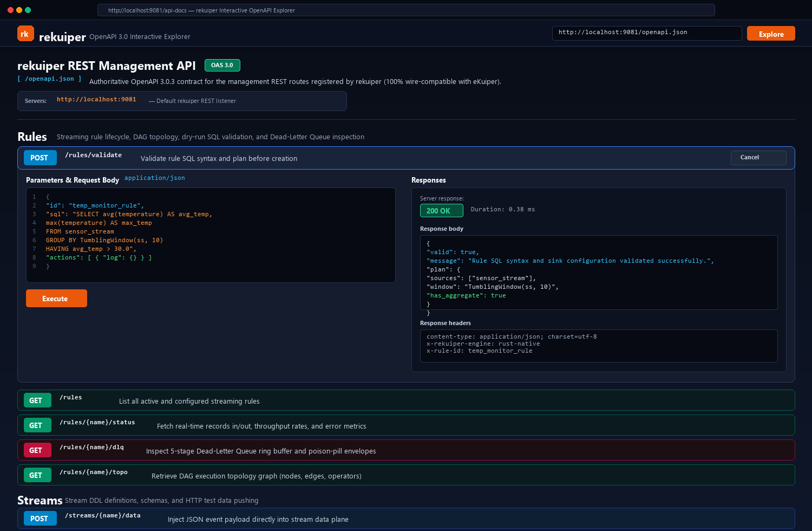
Task: Expand the GET /rules/{name}/topo operation
Action: click(406, 475)
